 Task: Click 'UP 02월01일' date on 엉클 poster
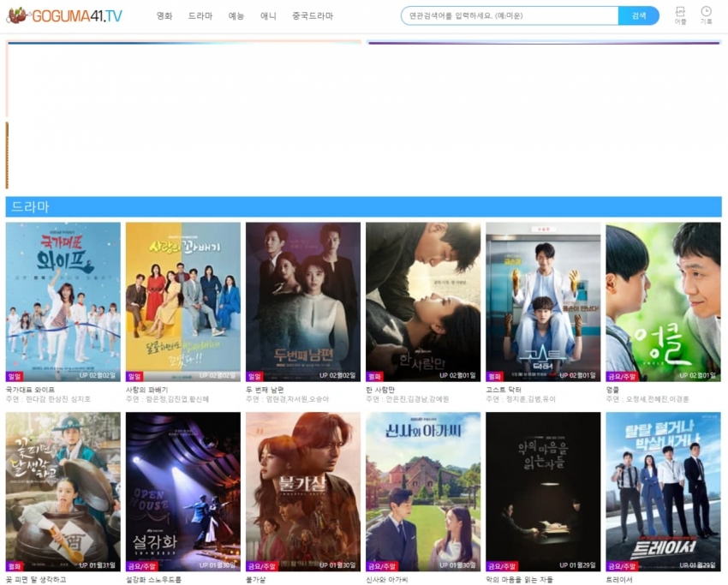coord(698,376)
